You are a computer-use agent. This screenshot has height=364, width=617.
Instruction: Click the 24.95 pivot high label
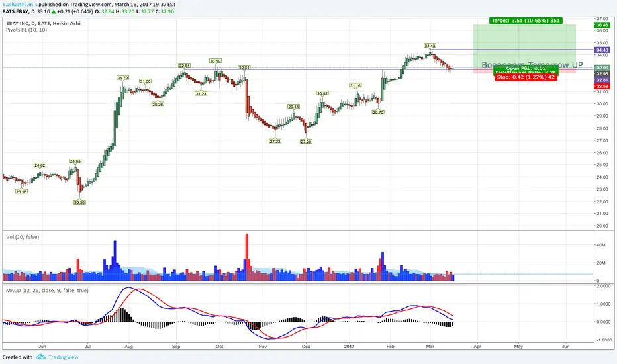tap(75, 161)
